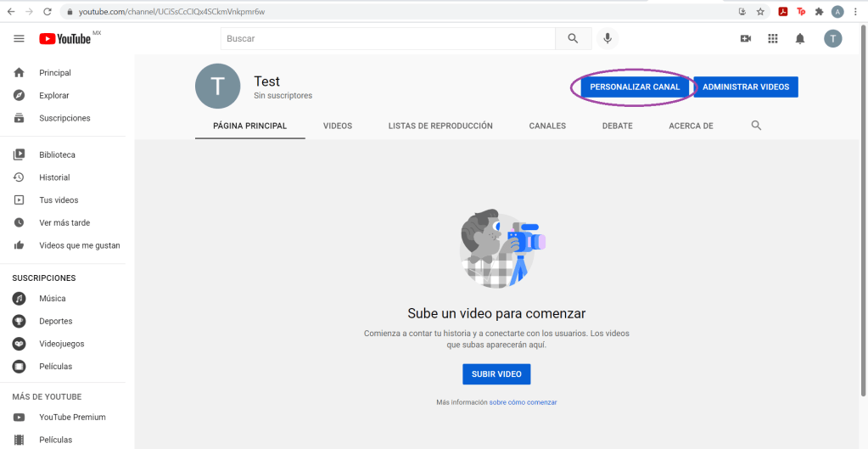868x449 pixels.
Task: Open Suscripciones in sidebar
Action: point(63,118)
